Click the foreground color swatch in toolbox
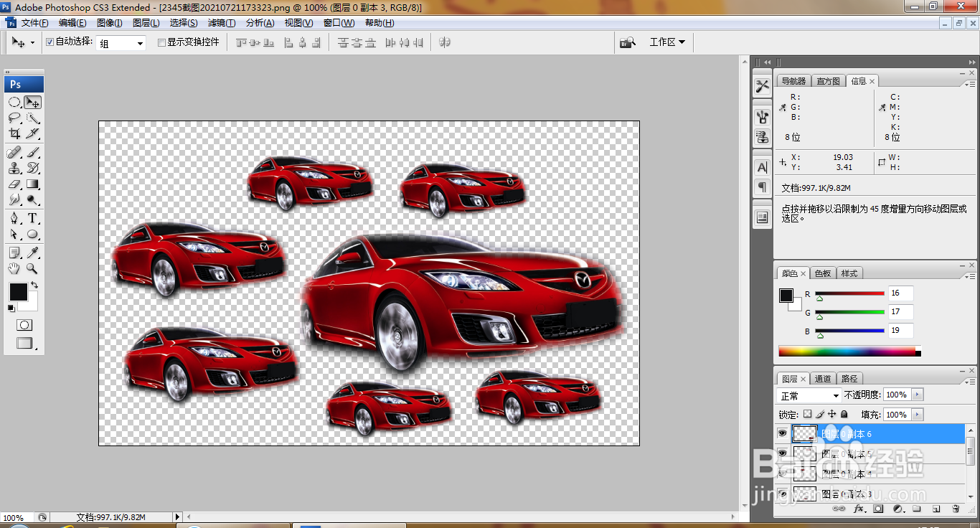Screen dimensions: 980x528 point(18,292)
